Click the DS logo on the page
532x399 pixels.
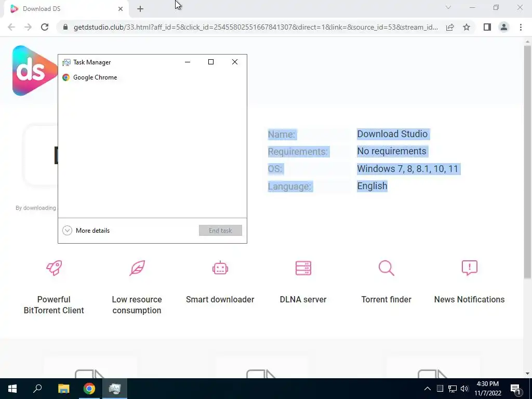(x=34, y=71)
